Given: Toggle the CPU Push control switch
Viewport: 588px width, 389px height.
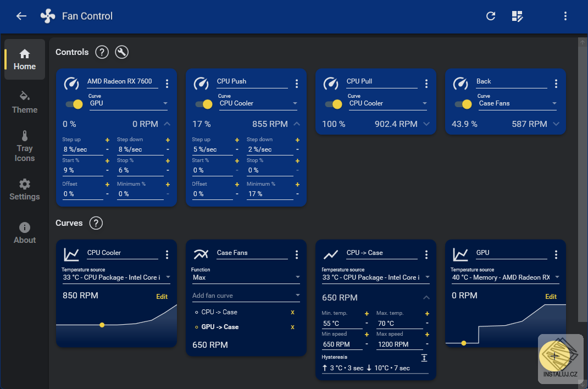Looking at the screenshot, I should tap(204, 104).
